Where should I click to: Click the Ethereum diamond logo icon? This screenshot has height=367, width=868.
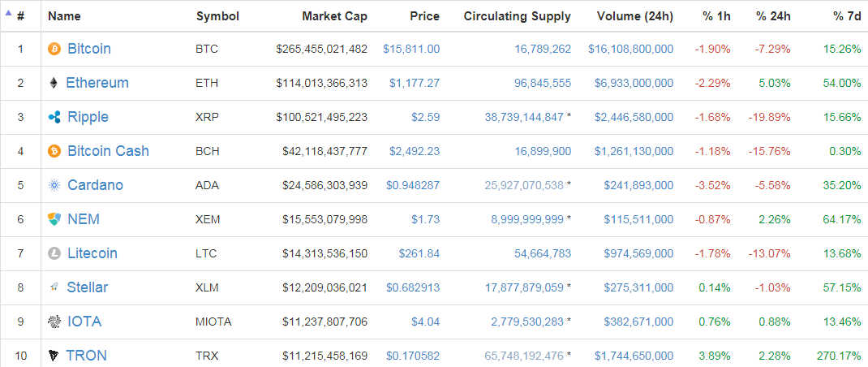tap(54, 83)
